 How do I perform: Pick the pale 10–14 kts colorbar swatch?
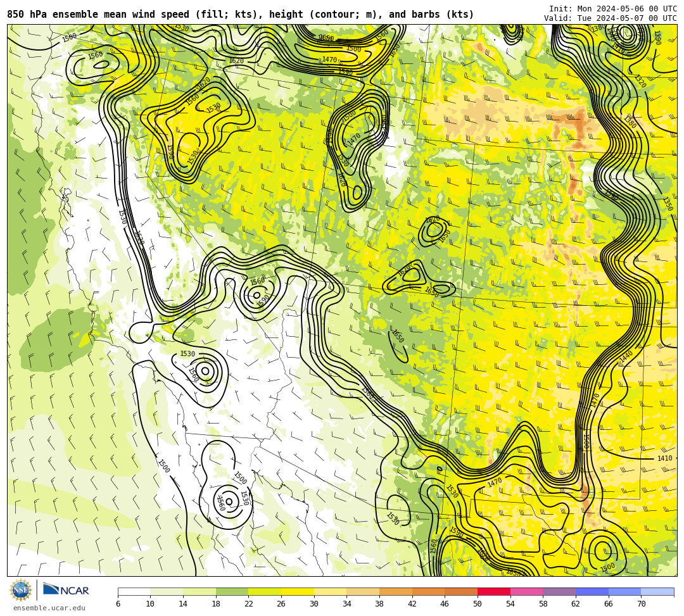pos(167,591)
